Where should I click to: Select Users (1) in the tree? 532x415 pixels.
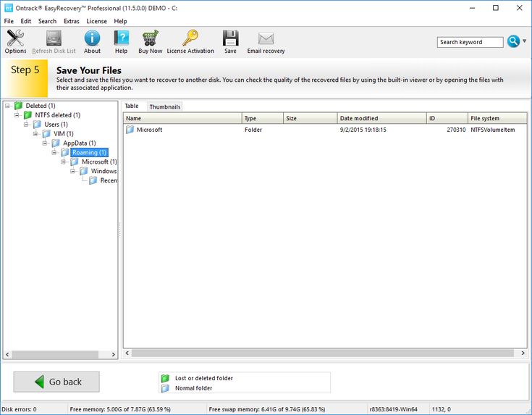click(x=56, y=125)
